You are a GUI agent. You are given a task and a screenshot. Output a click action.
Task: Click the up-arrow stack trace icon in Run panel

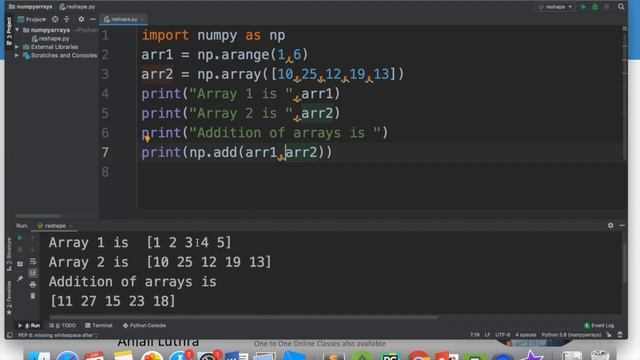pyautogui.click(x=33, y=238)
